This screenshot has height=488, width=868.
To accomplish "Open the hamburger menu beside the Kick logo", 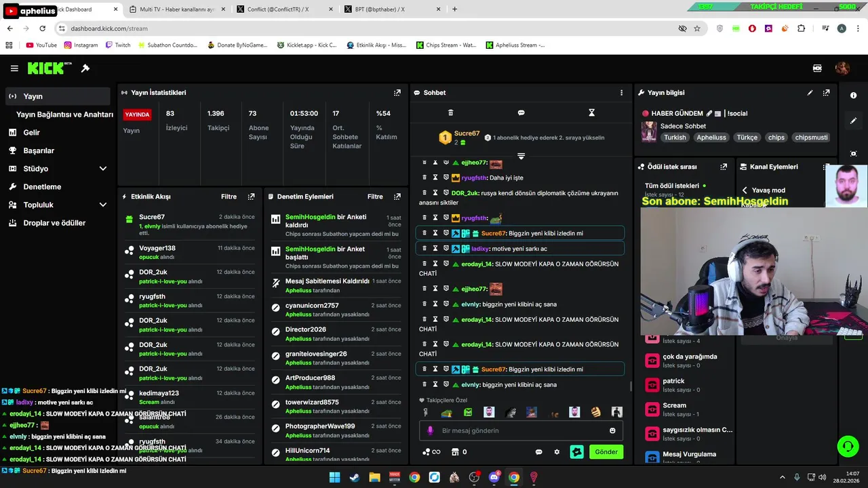I will (14, 68).
